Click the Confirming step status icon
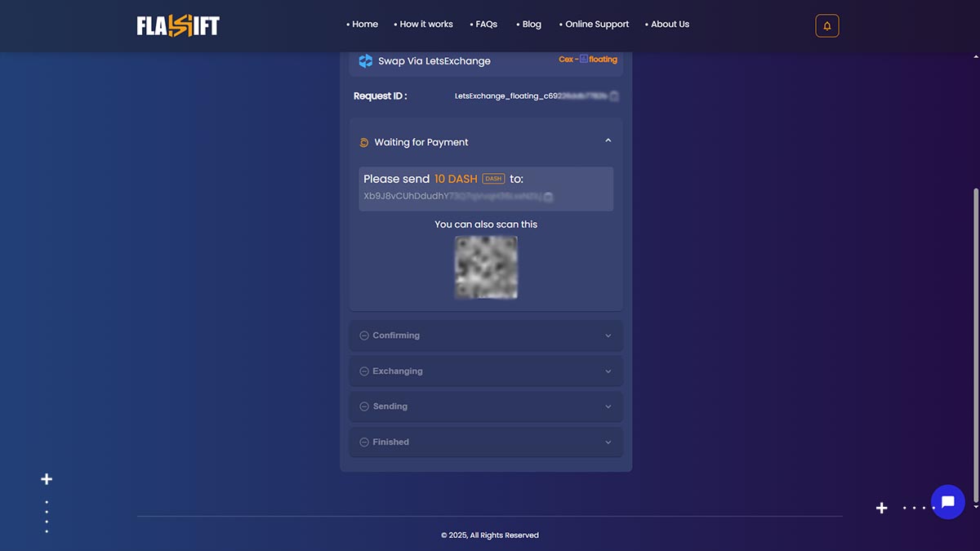This screenshot has width=980, height=551. click(363, 335)
